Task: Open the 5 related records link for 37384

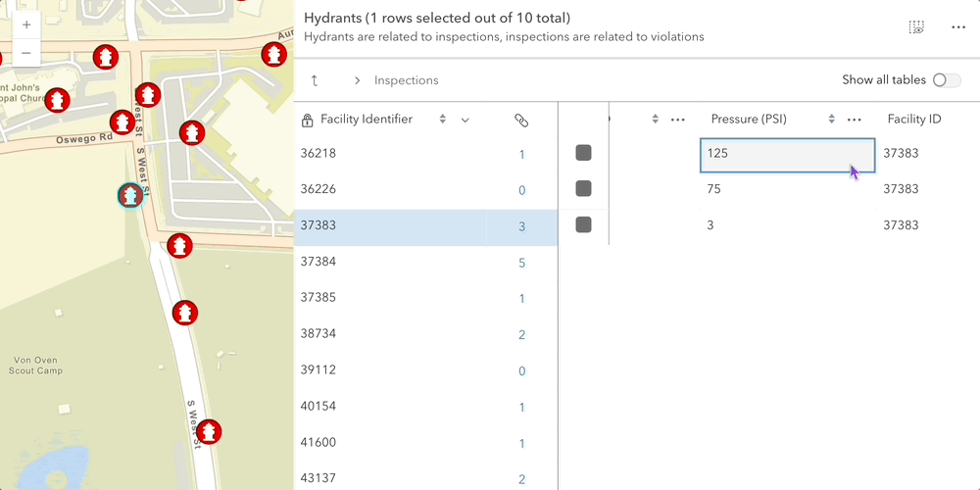Action: click(521, 263)
